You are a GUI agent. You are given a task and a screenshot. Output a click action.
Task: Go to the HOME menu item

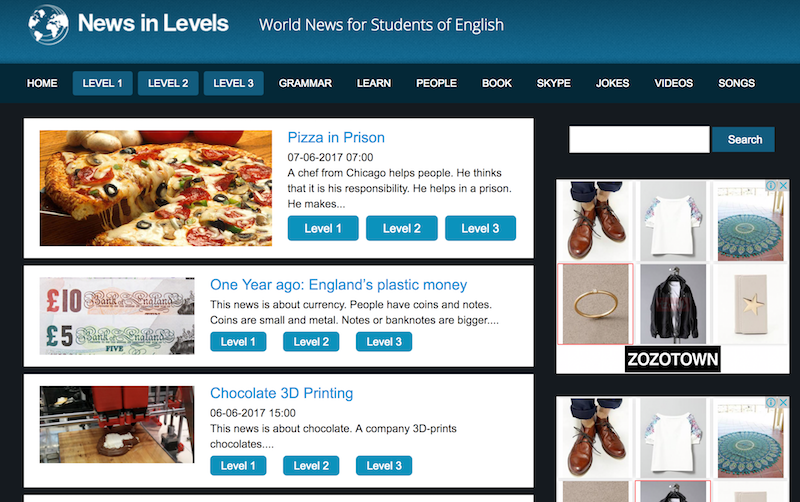click(42, 83)
